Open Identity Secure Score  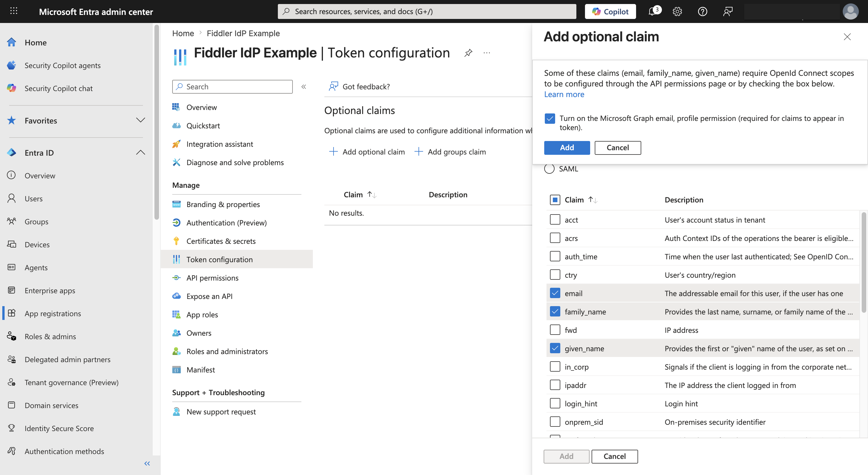[x=59, y=428]
